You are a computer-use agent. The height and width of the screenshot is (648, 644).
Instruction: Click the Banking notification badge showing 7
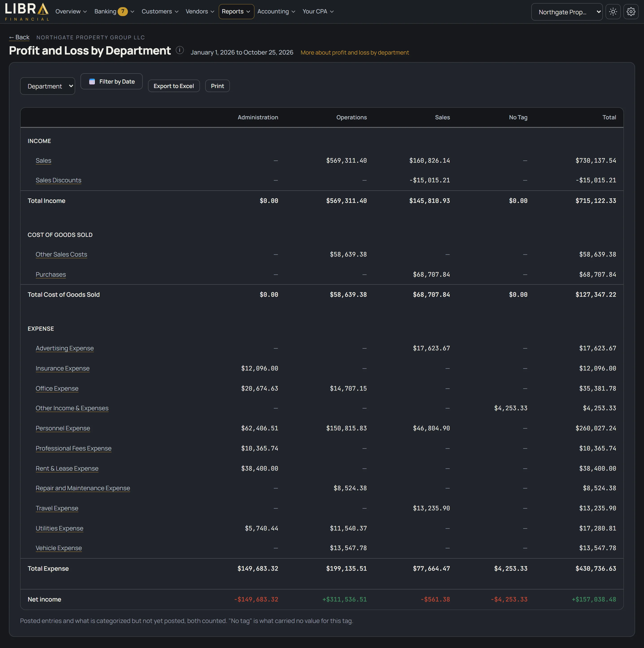click(x=123, y=11)
